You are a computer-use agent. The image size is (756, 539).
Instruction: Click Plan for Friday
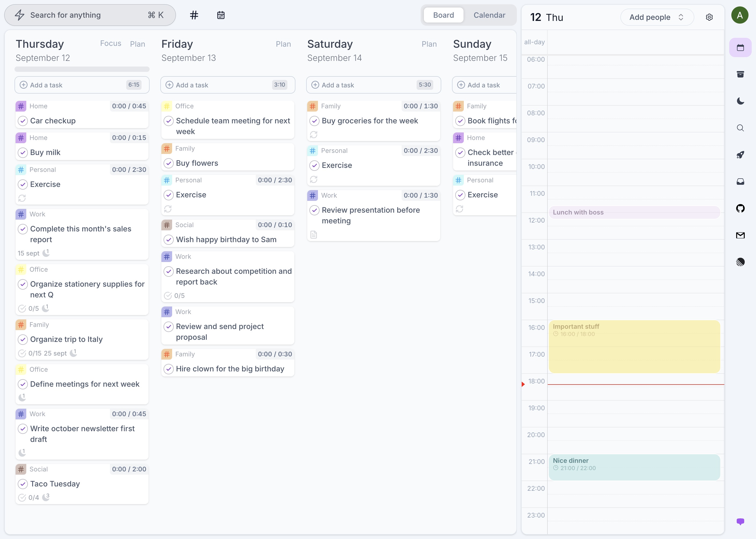click(x=283, y=44)
